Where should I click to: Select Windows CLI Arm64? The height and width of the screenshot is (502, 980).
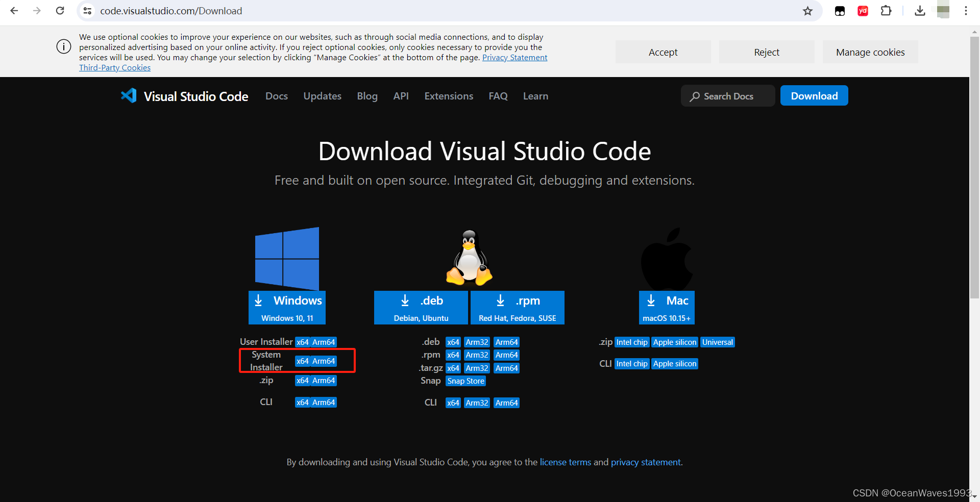(324, 403)
